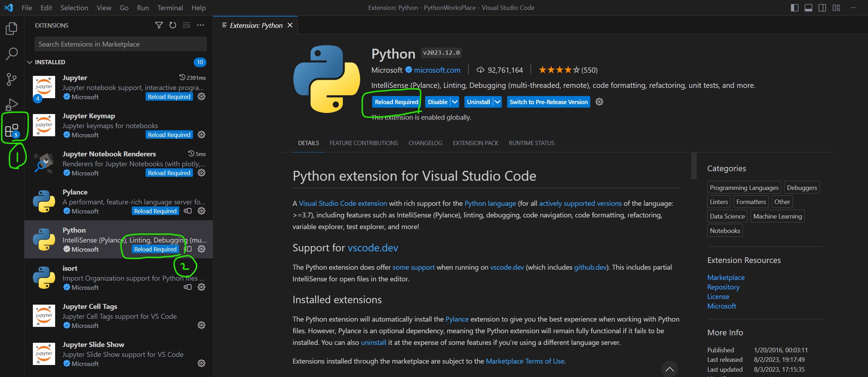Refresh the extensions list

pos(173,25)
